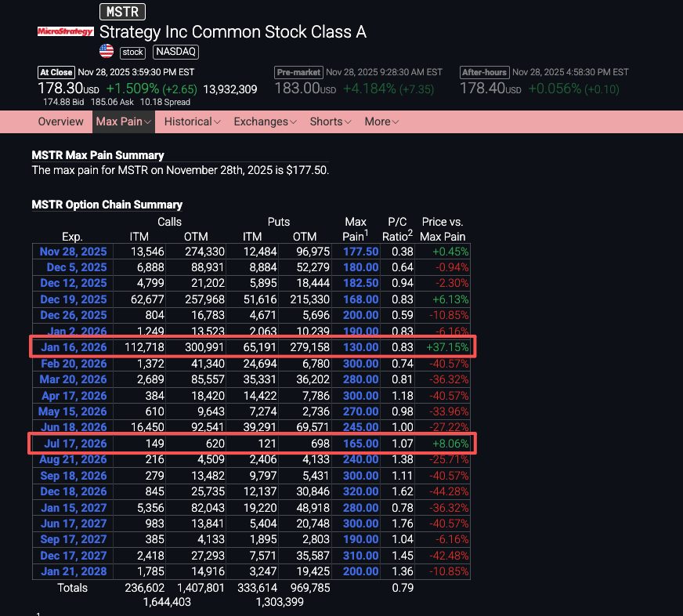Click the 0.79 total P/C ratio

[403, 588]
